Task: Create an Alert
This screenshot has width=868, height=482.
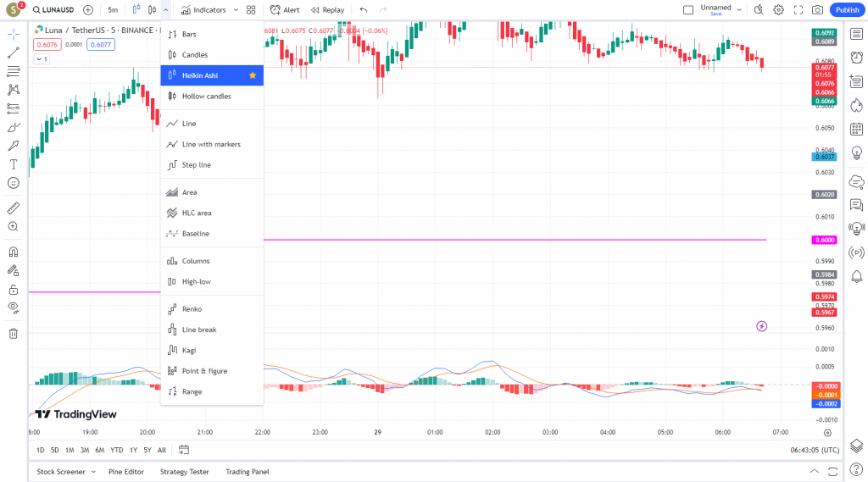Action: click(285, 10)
